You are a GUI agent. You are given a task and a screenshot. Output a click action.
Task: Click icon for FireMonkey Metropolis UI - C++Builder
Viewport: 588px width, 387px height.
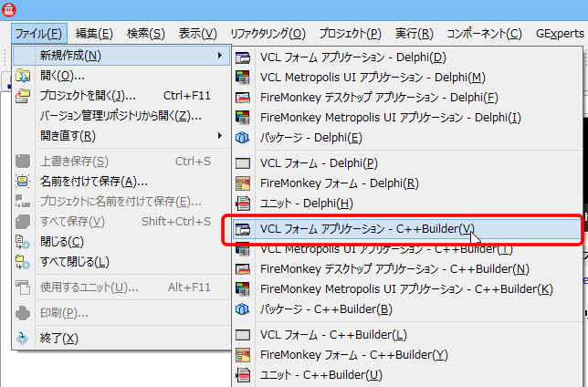click(x=243, y=289)
